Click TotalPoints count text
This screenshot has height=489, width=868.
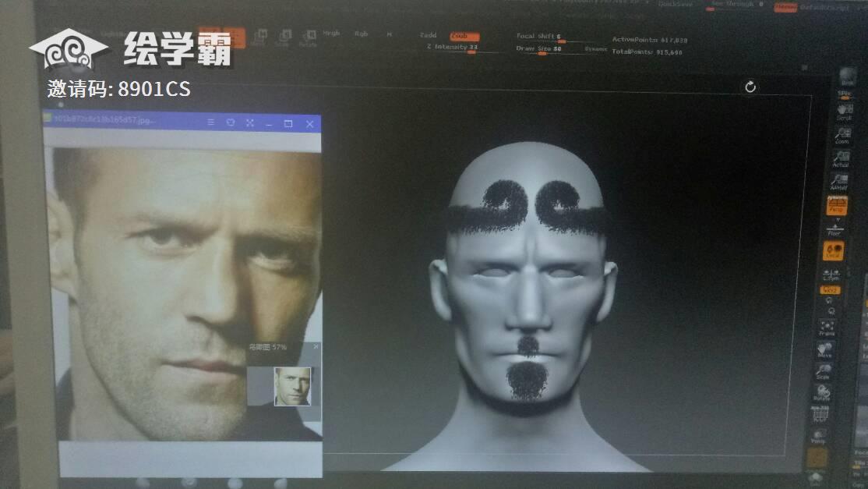647,52
